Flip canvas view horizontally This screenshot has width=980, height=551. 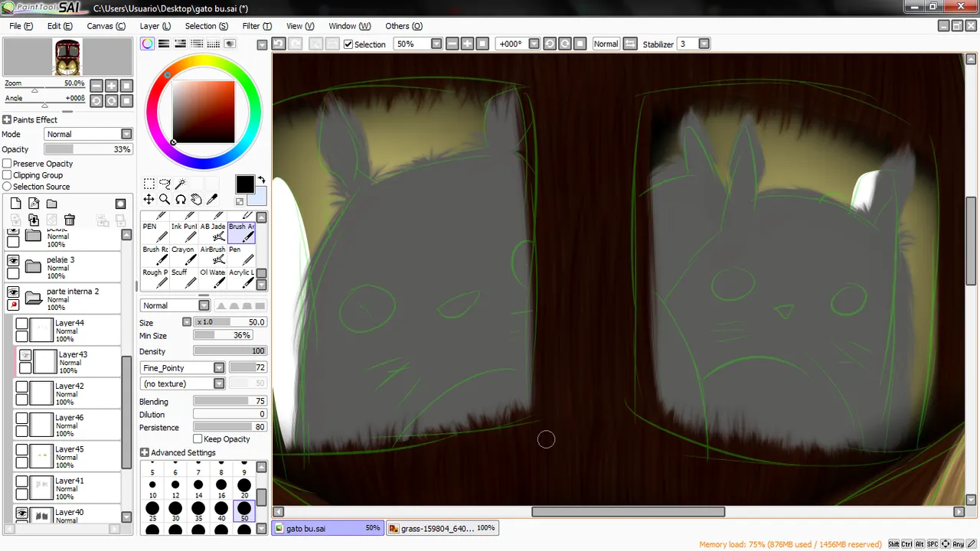click(630, 44)
